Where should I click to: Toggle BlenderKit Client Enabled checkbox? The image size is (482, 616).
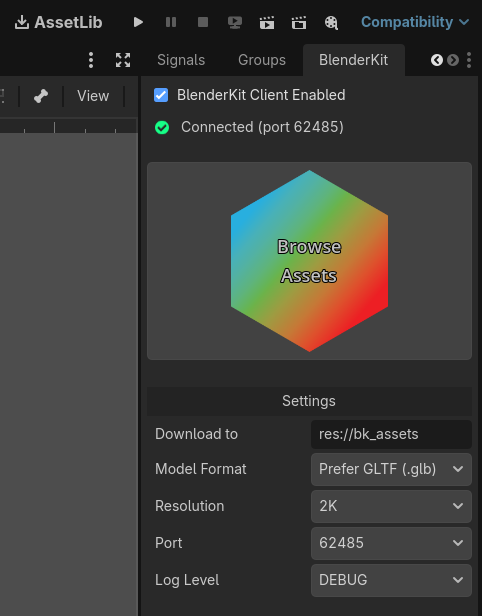coord(161,95)
